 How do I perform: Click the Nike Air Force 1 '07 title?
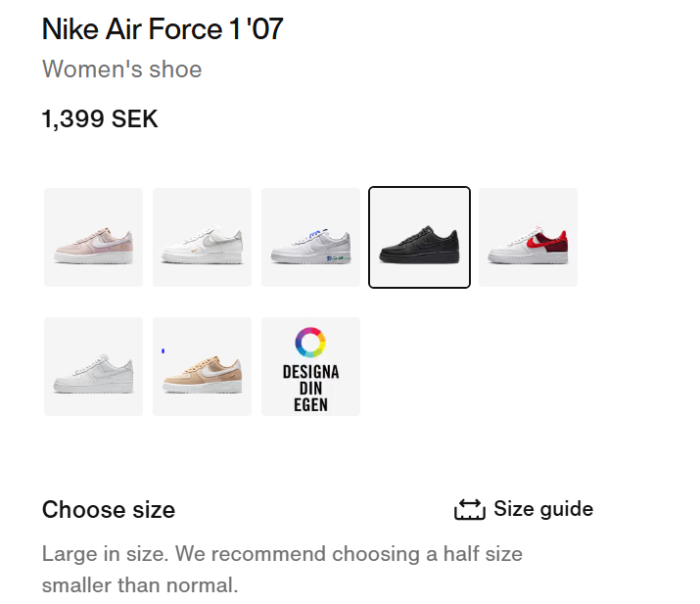163,29
